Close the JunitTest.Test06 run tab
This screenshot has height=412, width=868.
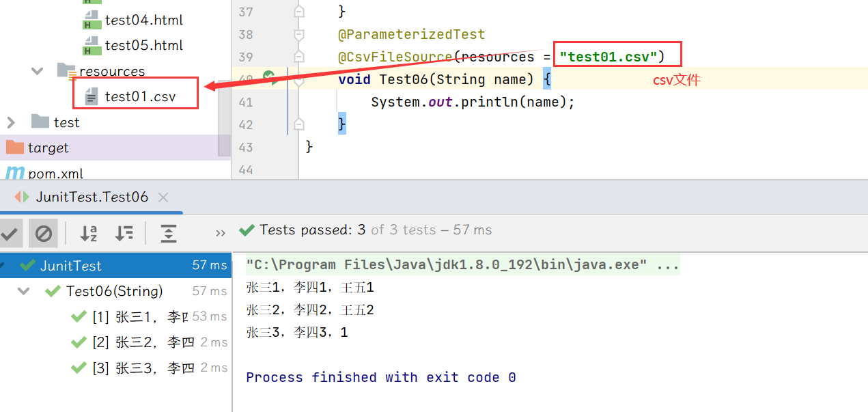[163, 197]
